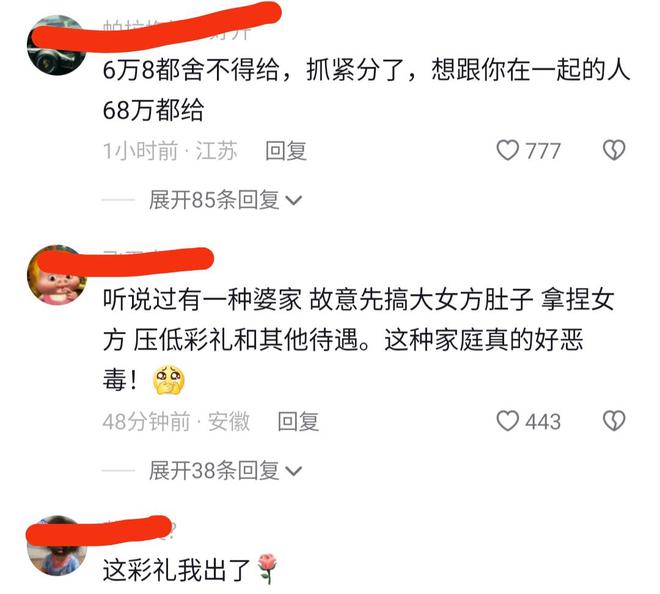Click chevron next to 展开85条回复
660x594 pixels.
pos(294,200)
